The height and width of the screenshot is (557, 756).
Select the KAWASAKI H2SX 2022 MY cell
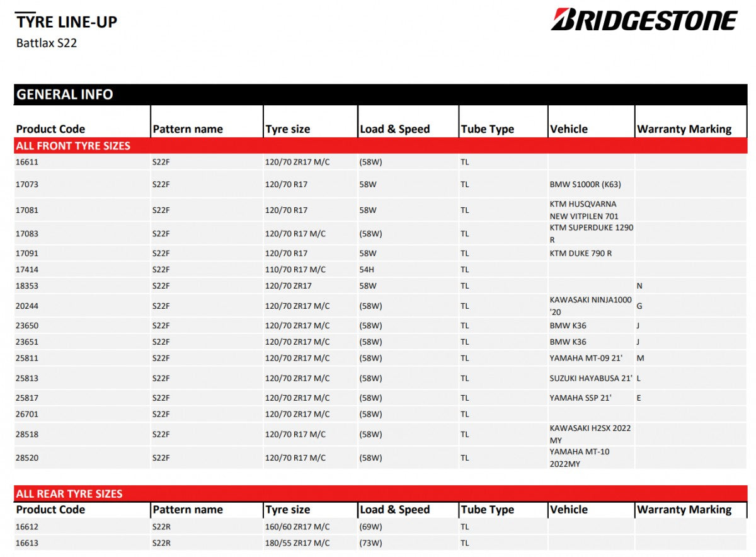(590, 435)
